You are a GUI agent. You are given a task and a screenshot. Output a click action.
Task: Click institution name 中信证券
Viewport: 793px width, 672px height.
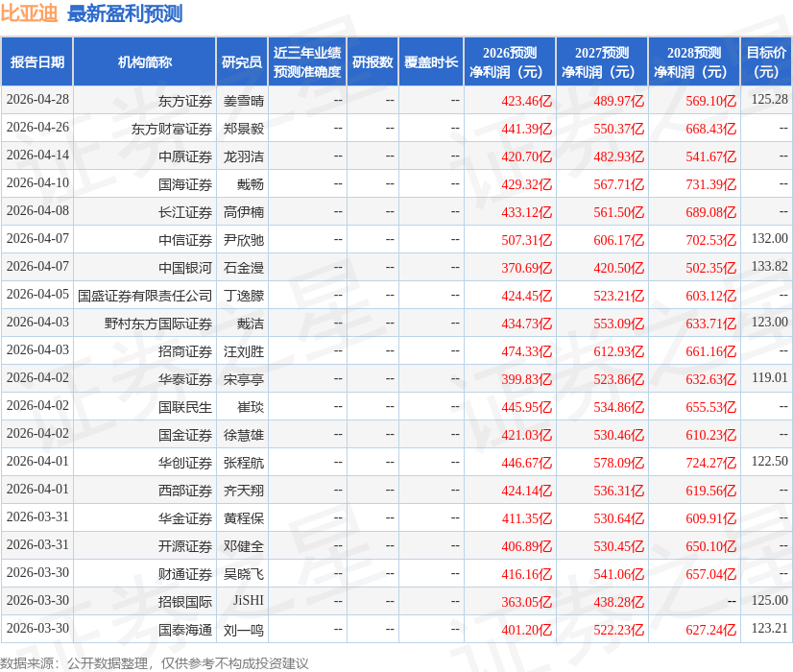click(184, 240)
